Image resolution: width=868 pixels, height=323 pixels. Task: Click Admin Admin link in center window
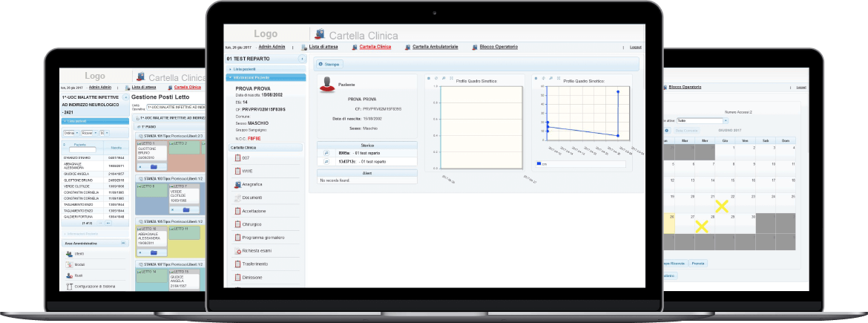coord(272,47)
